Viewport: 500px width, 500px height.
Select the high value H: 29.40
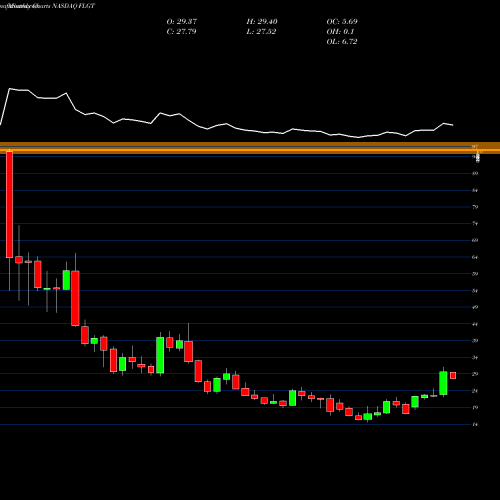click(x=262, y=22)
